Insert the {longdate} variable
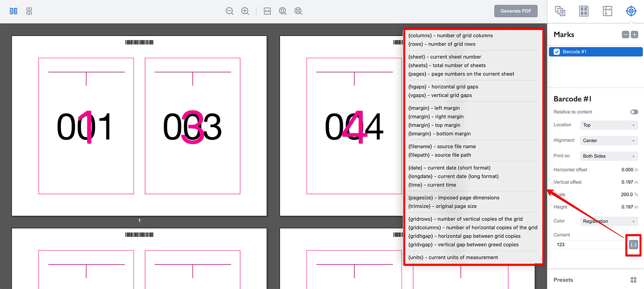 (453, 176)
